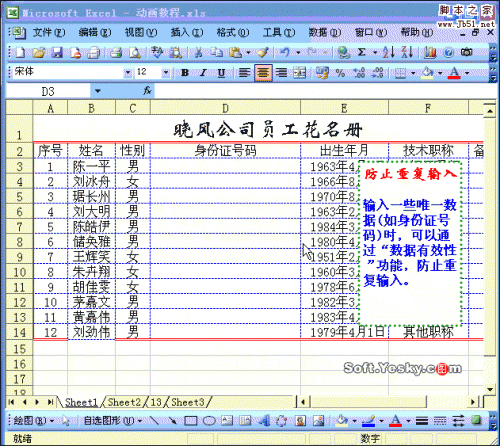Image resolution: width=500 pixels, height=446 pixels.
Task: Expand the Name Box dropdown arrow
Action: click(x=97, y=91)
